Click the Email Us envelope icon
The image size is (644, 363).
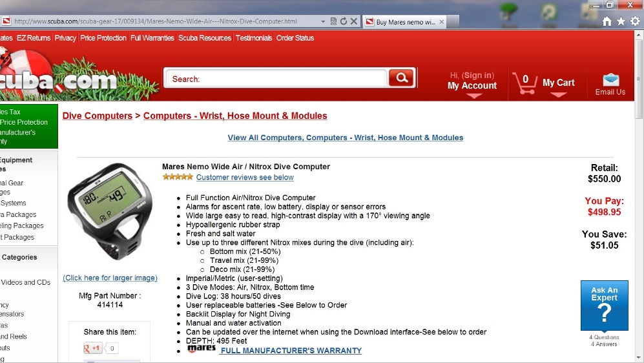pyautogui.click(x=610, y=79)
